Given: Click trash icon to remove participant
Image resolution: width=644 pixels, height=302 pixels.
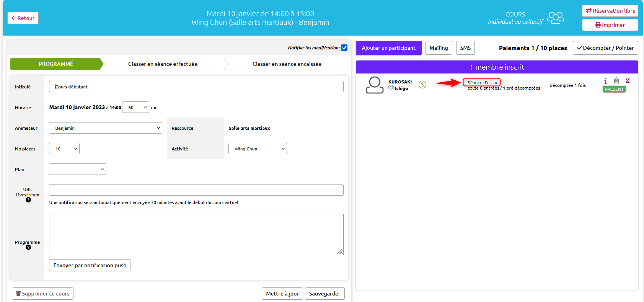Looking at the screenshot, I should point(616,80).
